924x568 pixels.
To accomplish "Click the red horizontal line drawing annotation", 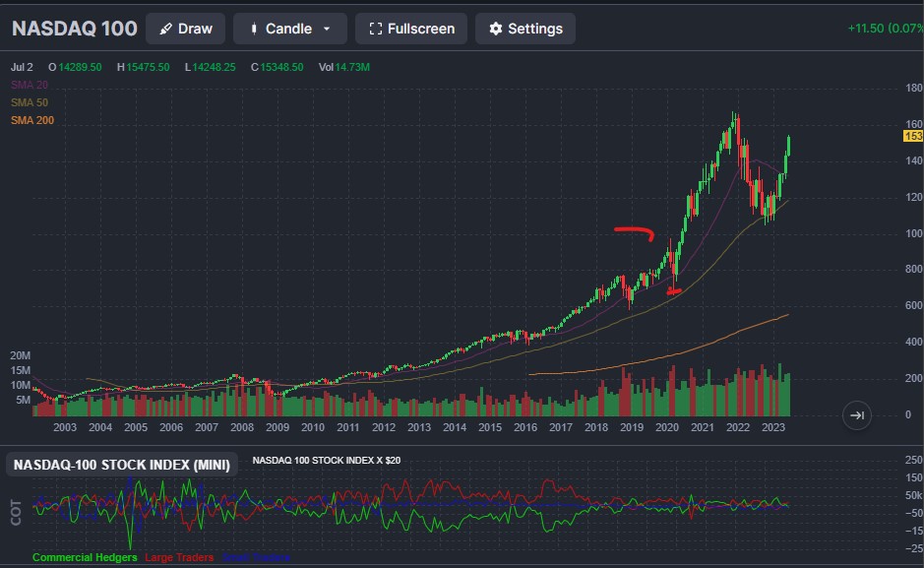I will pos(634,231).
